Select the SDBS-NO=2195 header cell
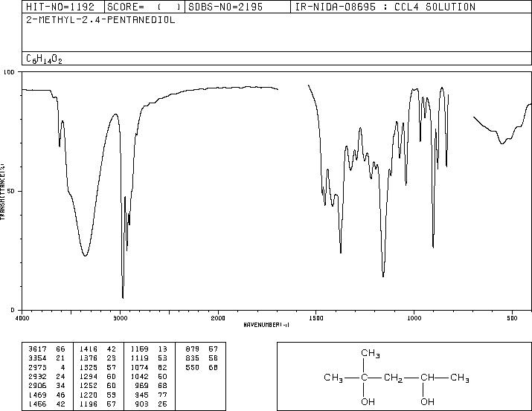The image size is (532, 411). point(237,7)
